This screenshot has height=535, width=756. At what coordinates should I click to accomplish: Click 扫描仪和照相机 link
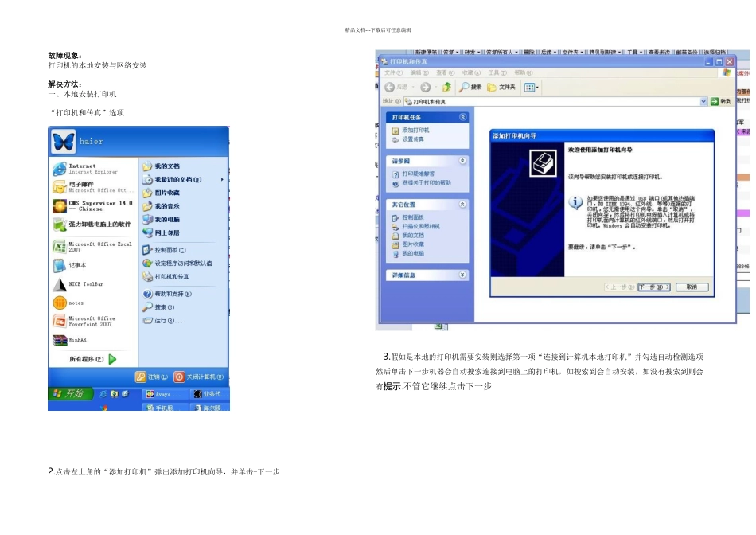tap(415, 227)
